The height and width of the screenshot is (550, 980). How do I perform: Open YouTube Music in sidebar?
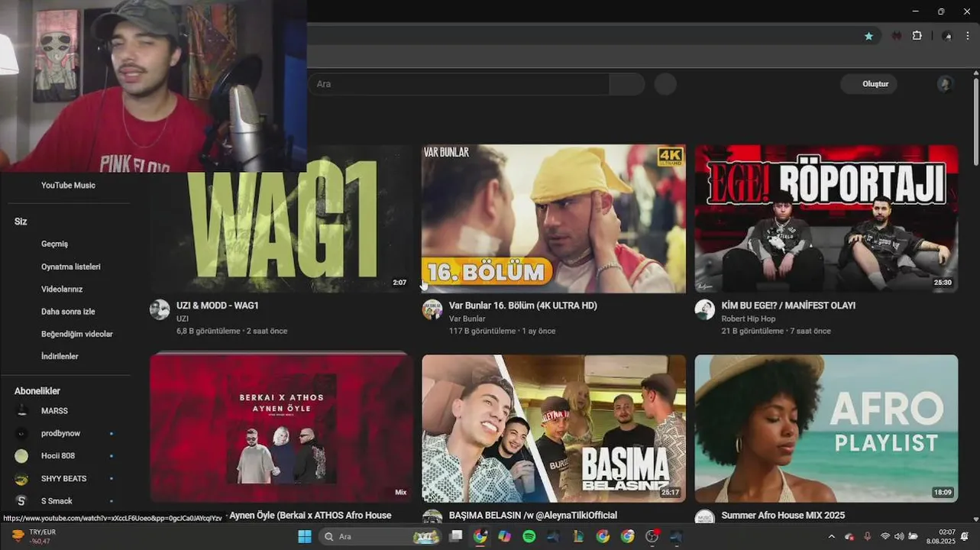68,186
